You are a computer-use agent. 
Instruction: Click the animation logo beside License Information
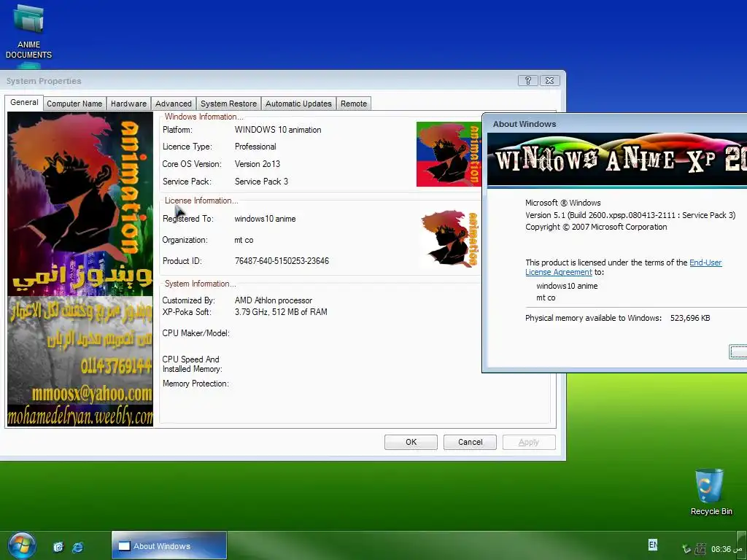pos(449,239)
